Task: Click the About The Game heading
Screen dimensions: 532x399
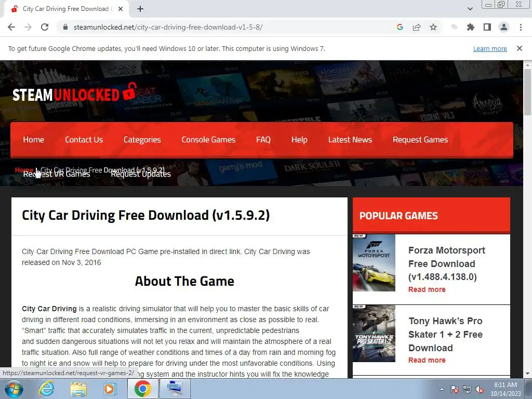Action: [x=184, y=281]
